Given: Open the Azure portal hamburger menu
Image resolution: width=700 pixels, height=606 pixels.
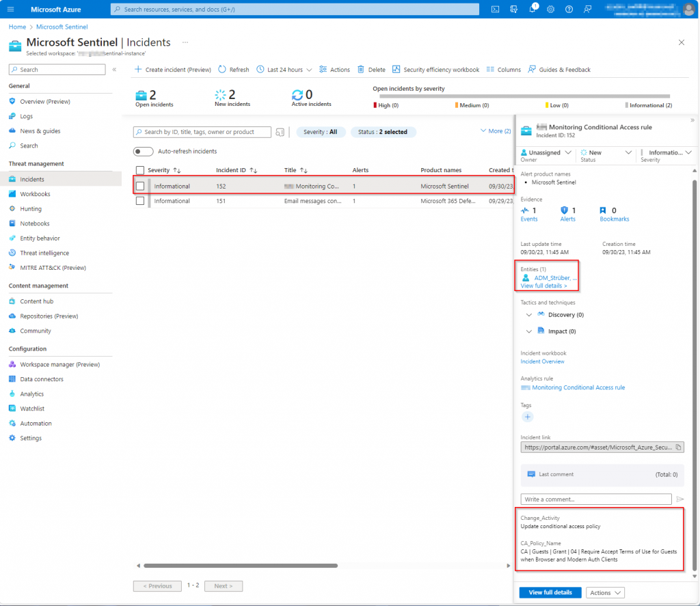Looking at the screenshot, I should tap(11, 9).
